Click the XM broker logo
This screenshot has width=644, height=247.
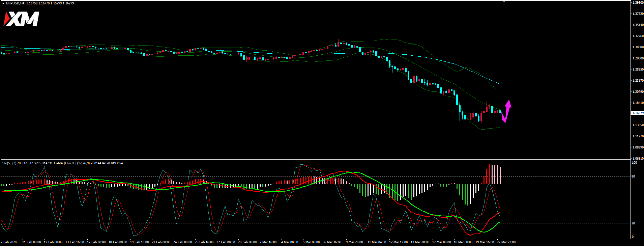pos(22,19)
